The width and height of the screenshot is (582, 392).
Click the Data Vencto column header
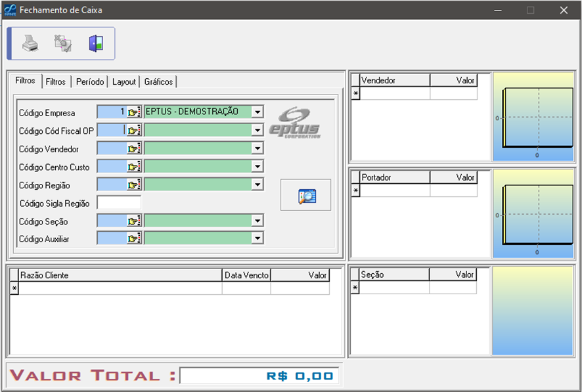(246, 275)
